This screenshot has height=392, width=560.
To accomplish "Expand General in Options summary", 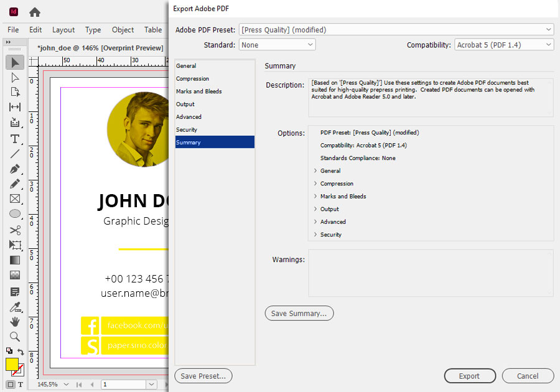I will [x=315, y=170].
